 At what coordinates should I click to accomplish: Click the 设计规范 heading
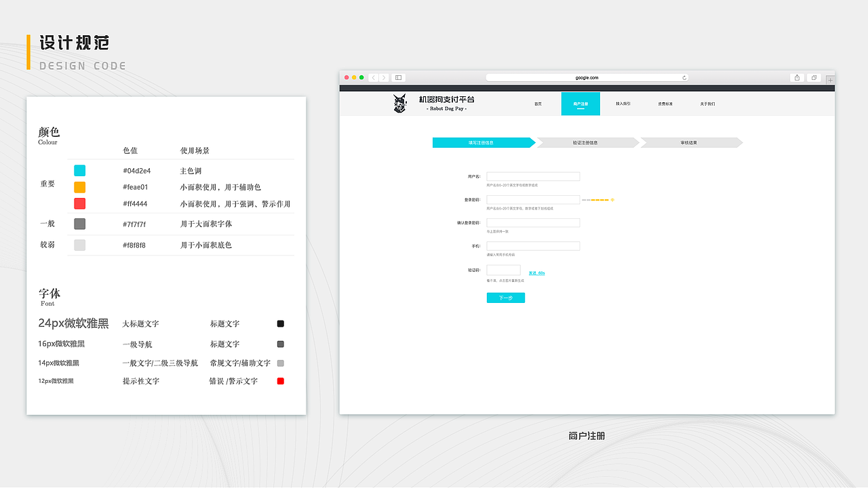point(74,43)
